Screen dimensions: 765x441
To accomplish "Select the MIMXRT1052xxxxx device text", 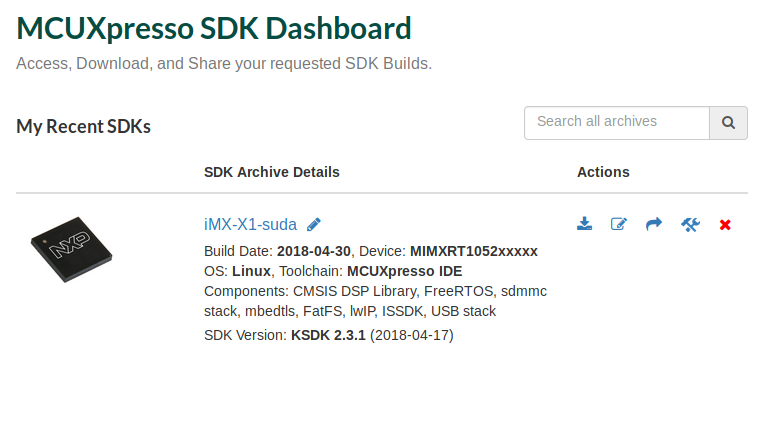I will click(474, 251).
